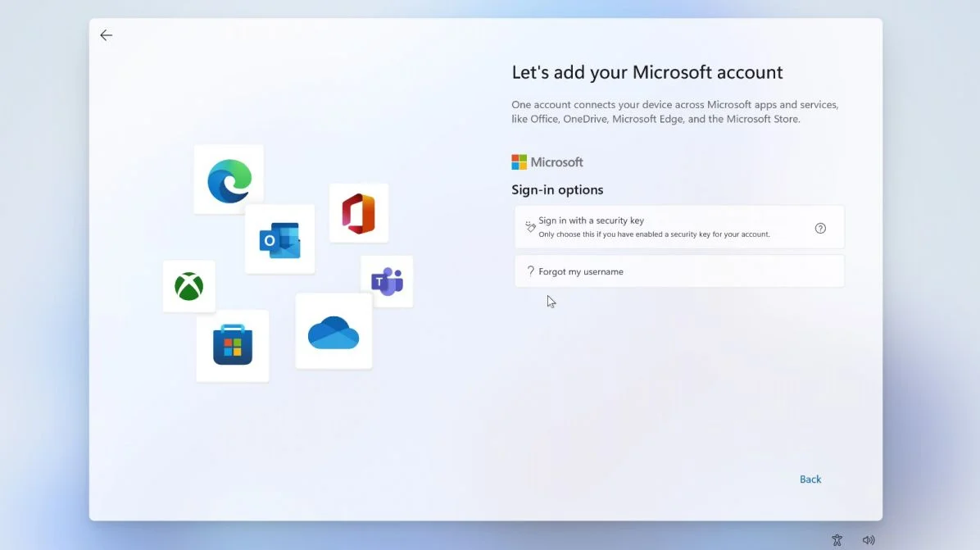Screen dimensions: 980x550
Task: Select the Outlook app icon
Action: click(x=280, y=239)
